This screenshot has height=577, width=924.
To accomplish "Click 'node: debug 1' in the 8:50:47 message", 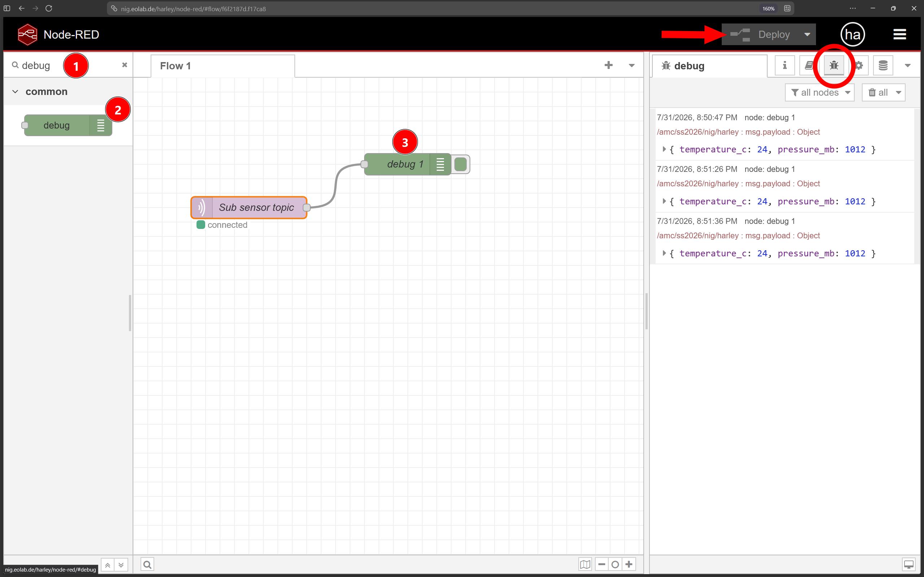I will (x=769, y=118).
